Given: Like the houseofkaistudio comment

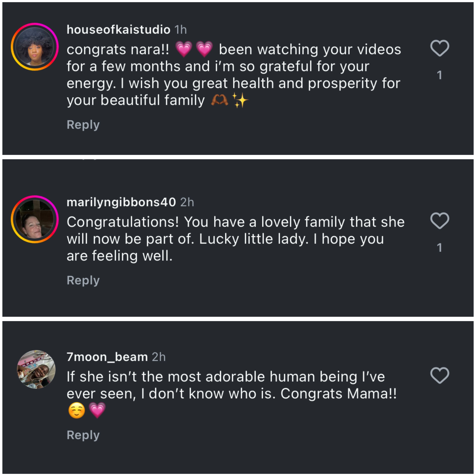Looking at the screenshot, I should click(x=440, y=48).
